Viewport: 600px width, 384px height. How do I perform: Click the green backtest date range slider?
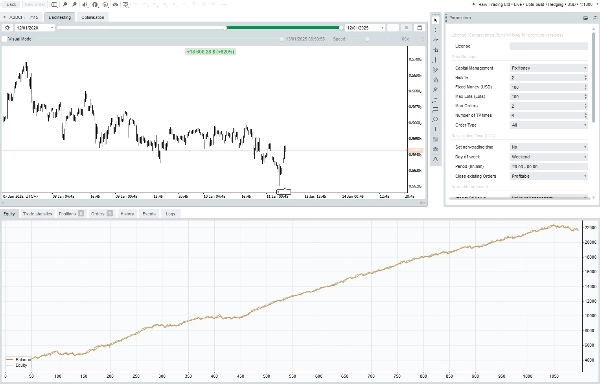[x=283, y=28]
